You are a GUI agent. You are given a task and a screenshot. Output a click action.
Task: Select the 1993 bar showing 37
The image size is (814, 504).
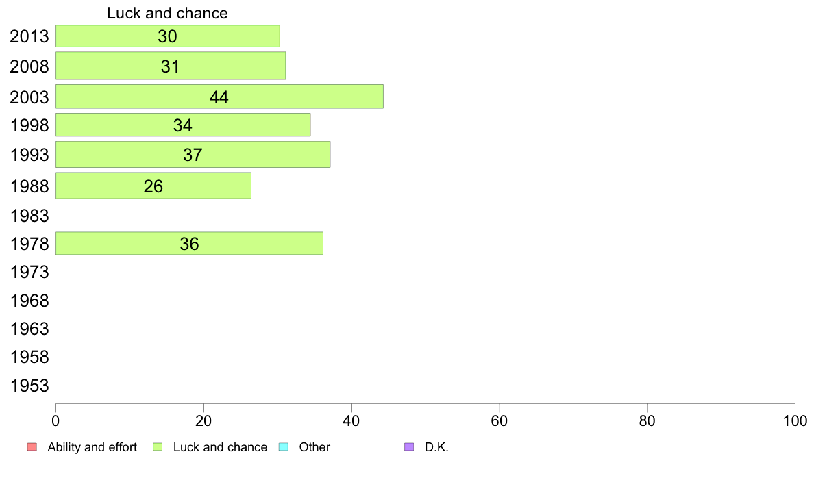193,155
